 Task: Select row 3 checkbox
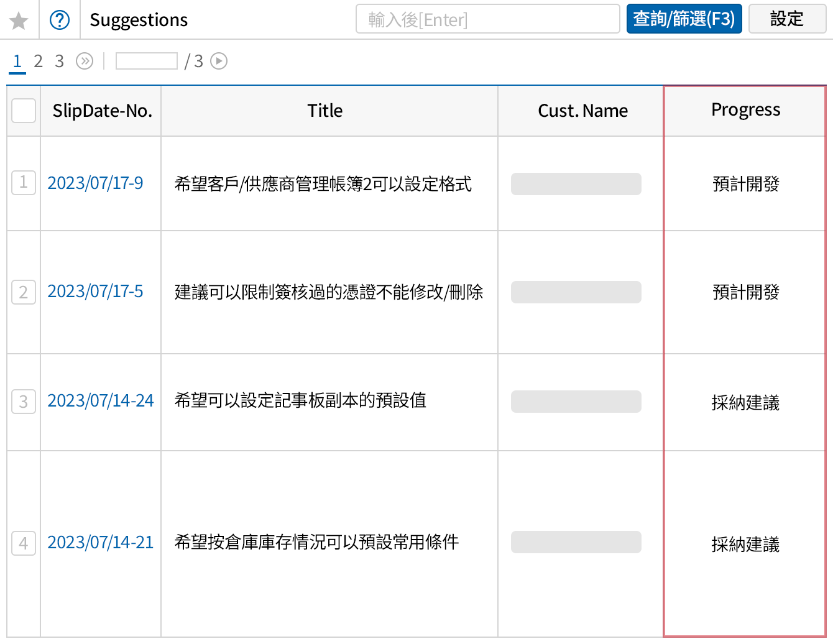(24, 402)
